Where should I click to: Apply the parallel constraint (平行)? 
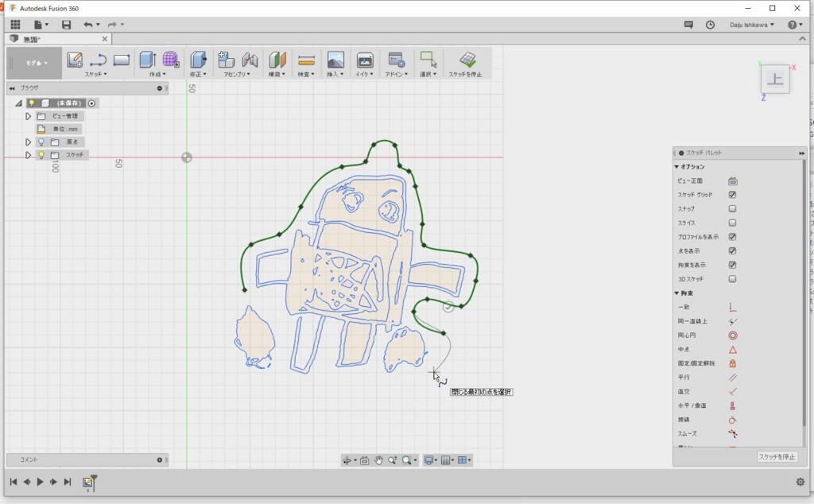coord(732,378)
